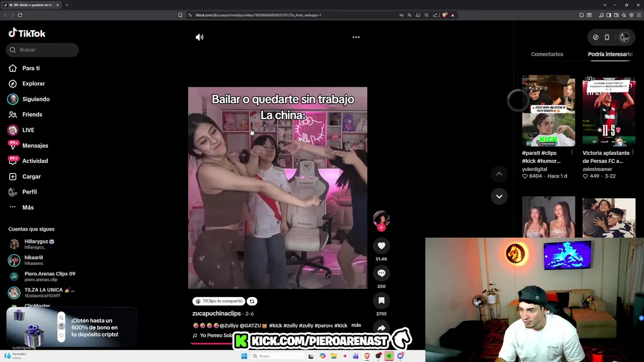Open Mensajes in the sidebar
Image resolution: width=644 pixels, height=362 pixels.
coord(28,146)
